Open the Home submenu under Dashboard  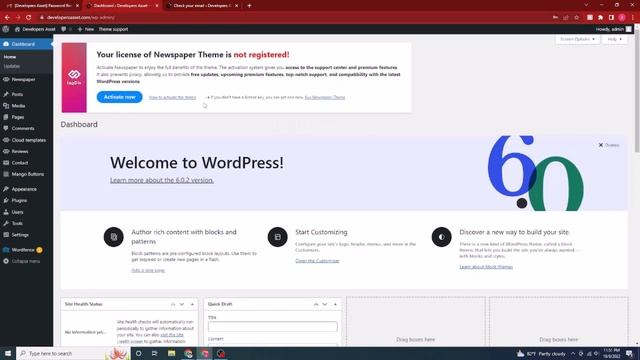[x=10, y=57]
